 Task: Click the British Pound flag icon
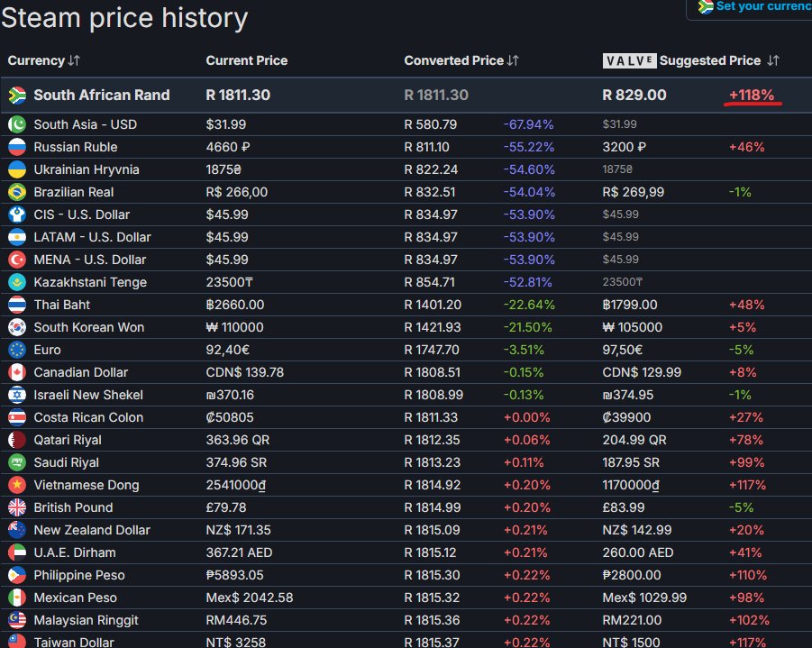click(17, 507)
